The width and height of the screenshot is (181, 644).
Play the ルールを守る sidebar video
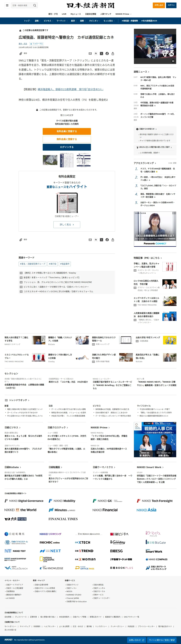coord(155,46)
